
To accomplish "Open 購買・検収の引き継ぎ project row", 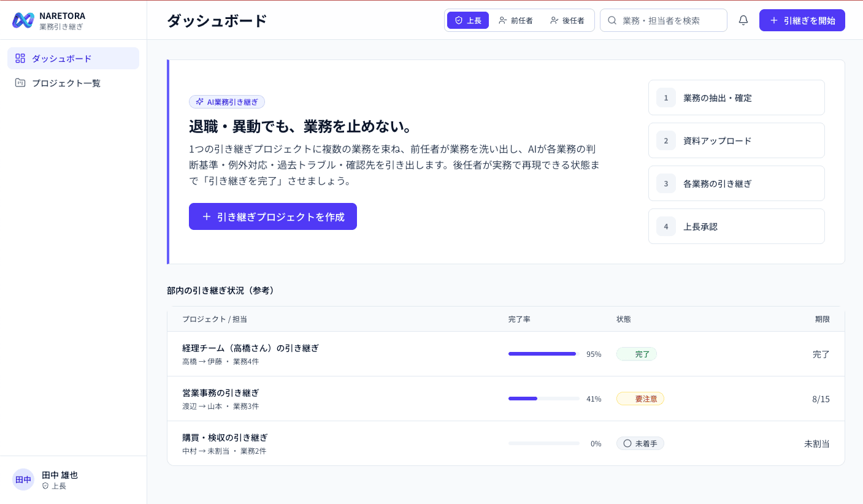I will click(506, 443).
